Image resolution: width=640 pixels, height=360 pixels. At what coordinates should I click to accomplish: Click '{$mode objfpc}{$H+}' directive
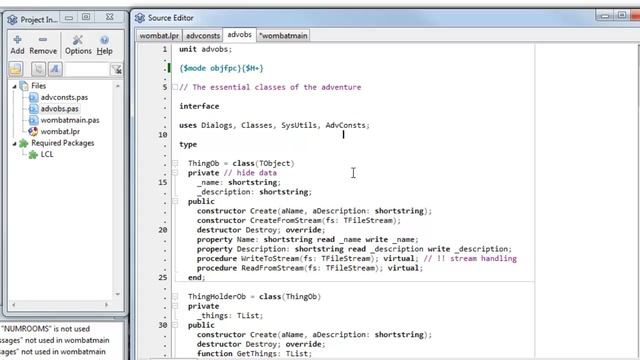pos(221,68)
